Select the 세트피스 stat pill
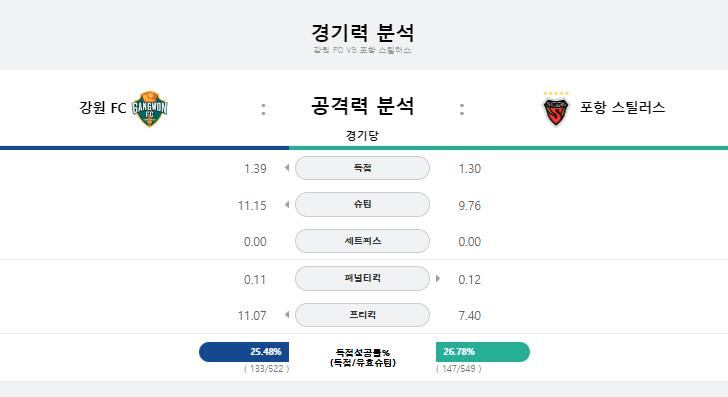728x397 pixels. coord(362,241)
